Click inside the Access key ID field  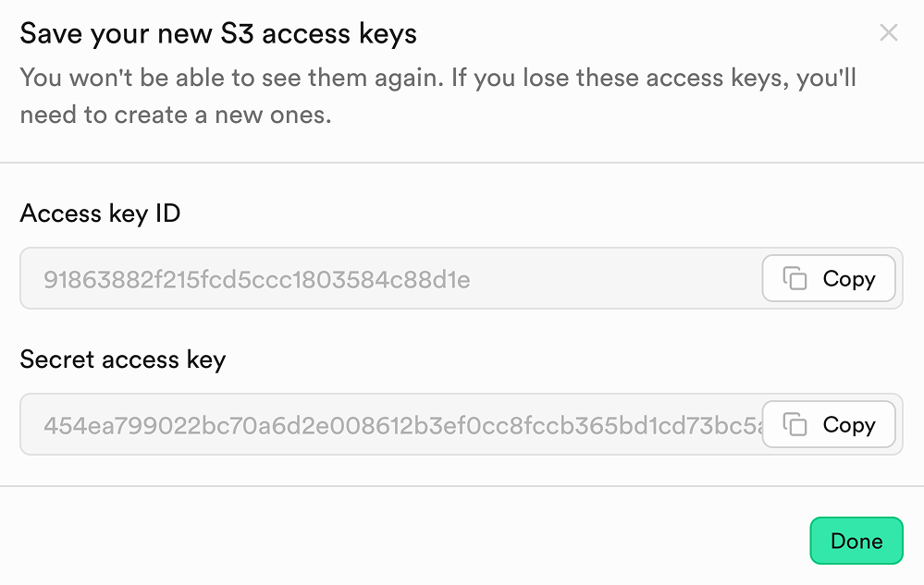point(370,278)
